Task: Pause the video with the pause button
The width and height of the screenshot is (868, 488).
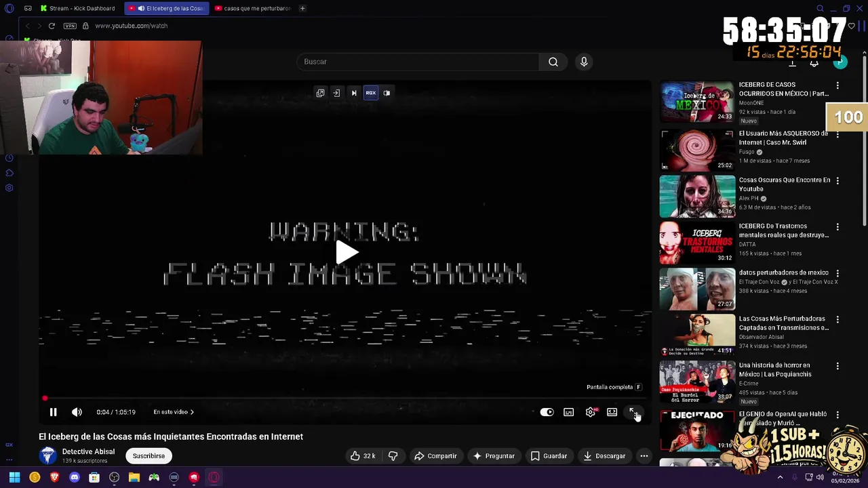Action: coord(53,412)
